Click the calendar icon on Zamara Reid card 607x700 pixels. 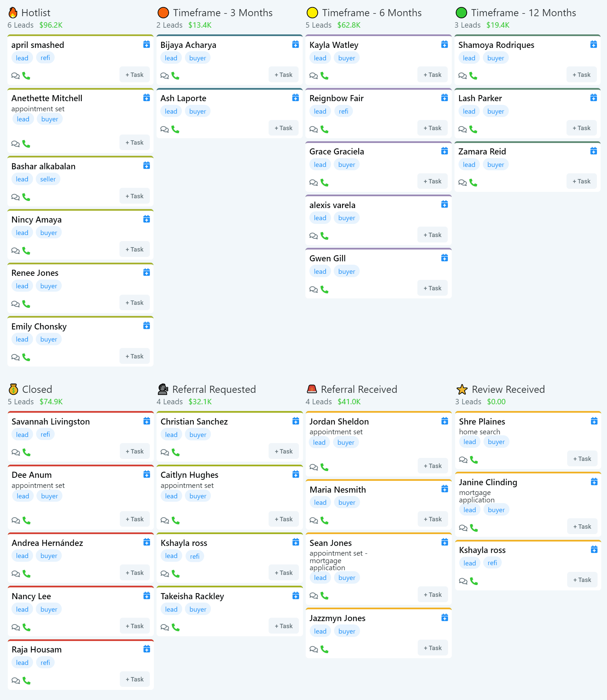point(594,151)
